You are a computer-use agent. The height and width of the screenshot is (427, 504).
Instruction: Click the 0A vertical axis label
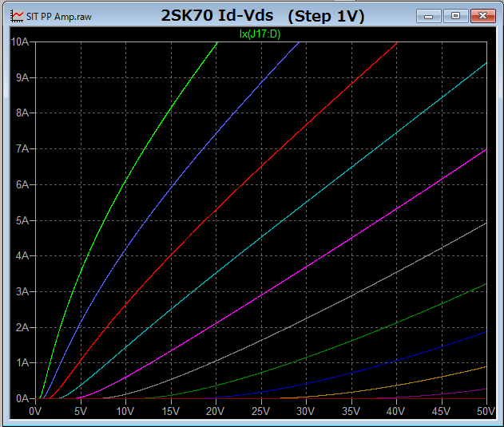click(x=22, y=399)
